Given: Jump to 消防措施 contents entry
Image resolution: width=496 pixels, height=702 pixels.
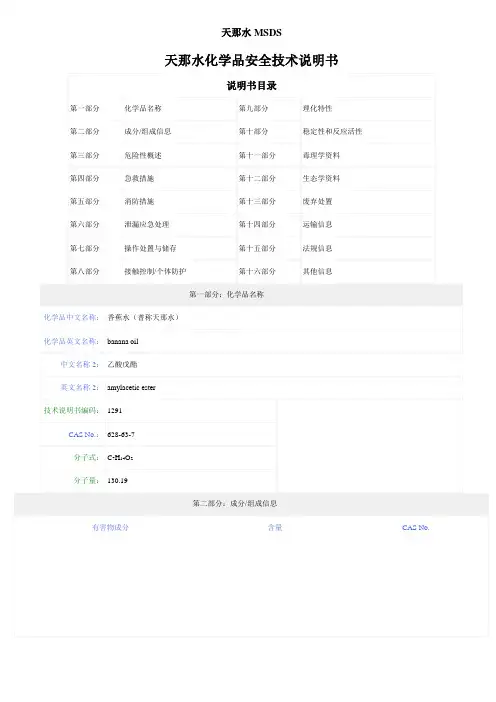Looking at the screenshot, I should (139, 201).
